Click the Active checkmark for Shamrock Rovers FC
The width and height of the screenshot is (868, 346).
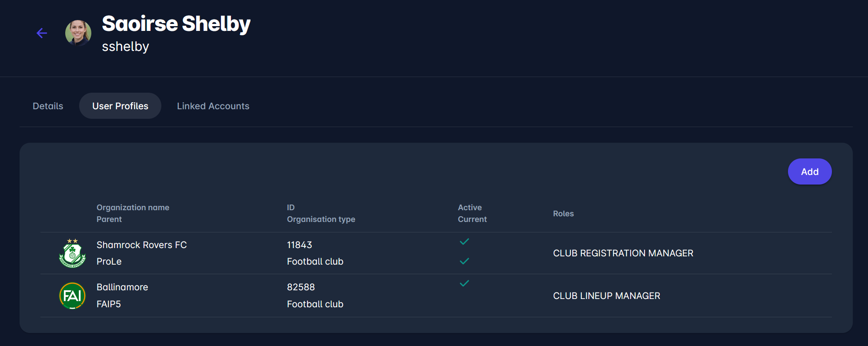coord(464,242)
